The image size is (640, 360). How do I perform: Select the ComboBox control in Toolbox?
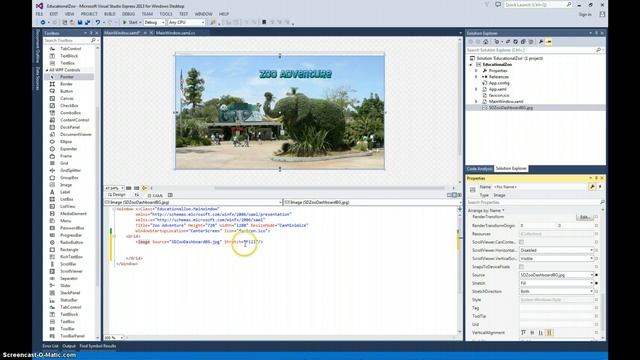69,113
